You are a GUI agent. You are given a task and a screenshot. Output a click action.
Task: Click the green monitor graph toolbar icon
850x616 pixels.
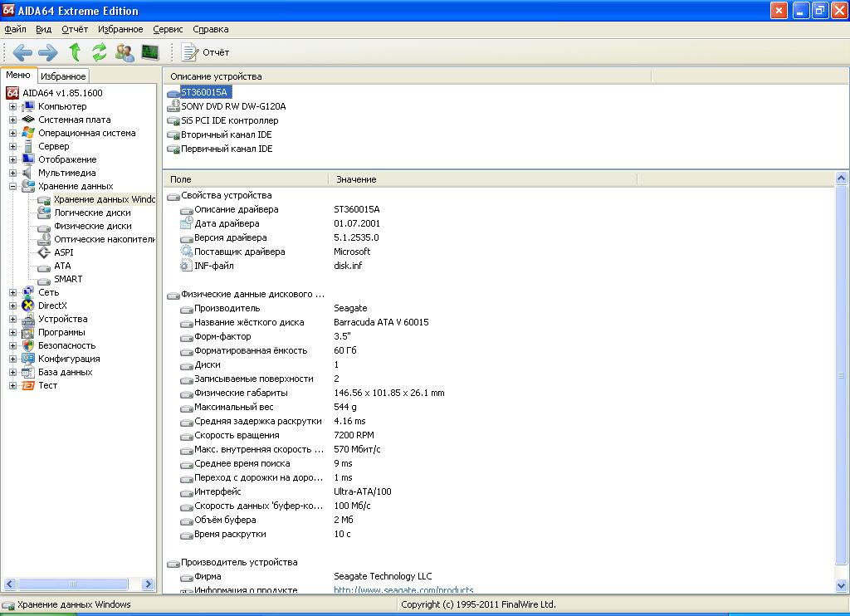[x=150, y=52]
